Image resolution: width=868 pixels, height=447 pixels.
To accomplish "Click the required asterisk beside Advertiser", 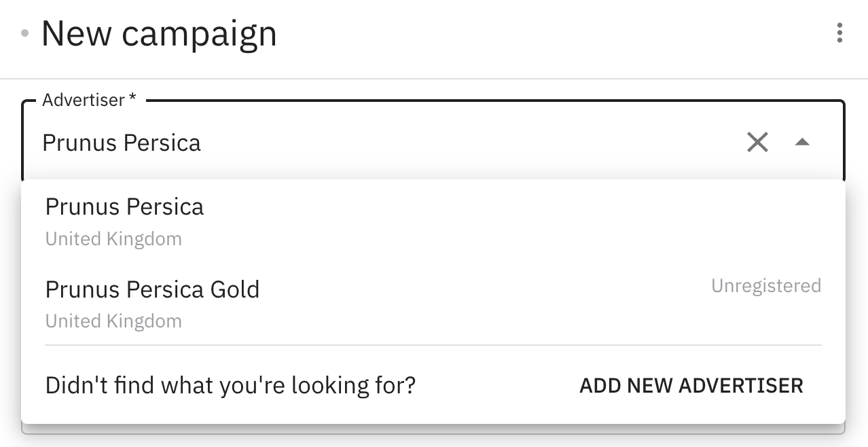I will 132,99.
